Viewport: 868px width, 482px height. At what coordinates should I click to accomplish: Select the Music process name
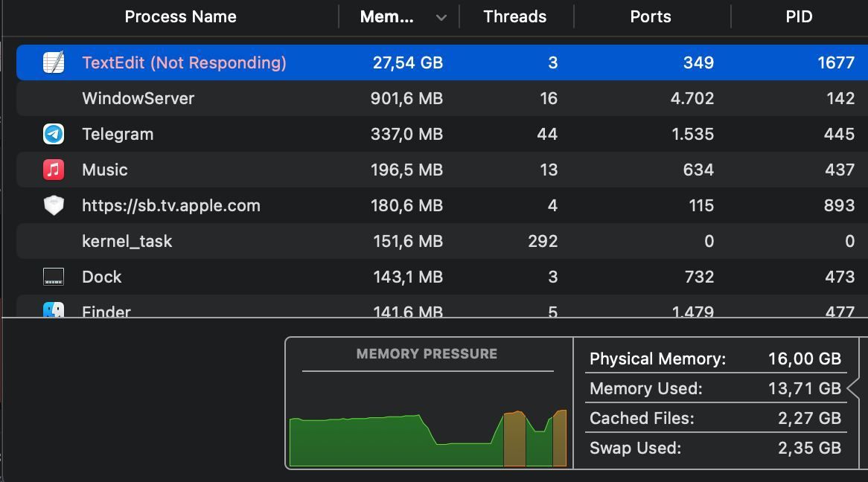[x=105, y=170]
